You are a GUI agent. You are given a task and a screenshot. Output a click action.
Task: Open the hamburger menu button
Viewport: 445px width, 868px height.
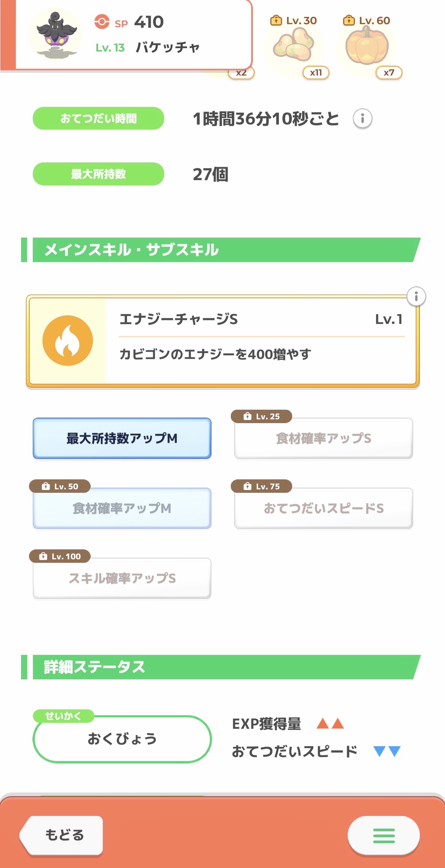[384, 836]
